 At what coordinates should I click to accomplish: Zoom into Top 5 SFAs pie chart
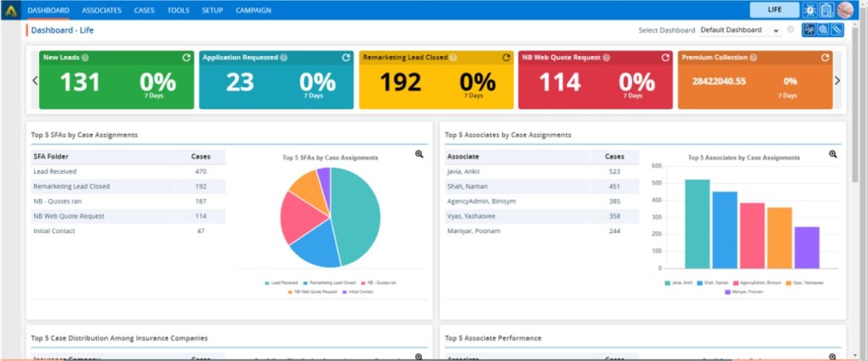(419, 154)
